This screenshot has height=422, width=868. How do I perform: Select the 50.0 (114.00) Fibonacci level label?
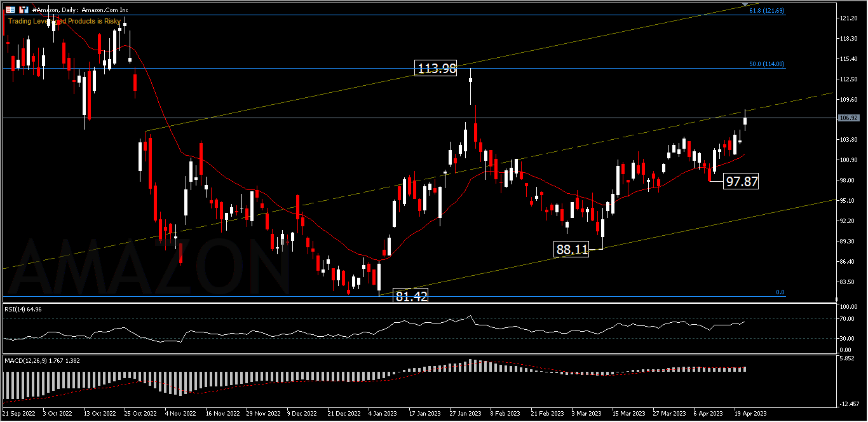coord(767,64)
